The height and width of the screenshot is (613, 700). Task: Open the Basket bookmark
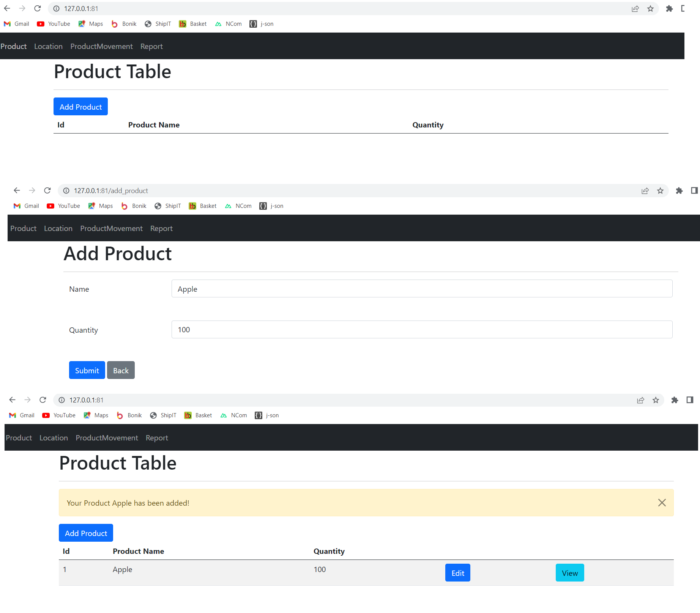coord(192,24)
